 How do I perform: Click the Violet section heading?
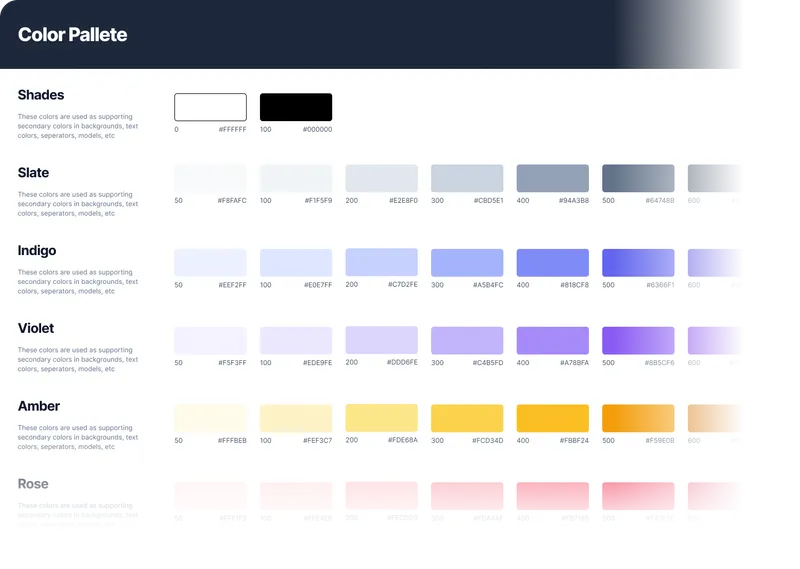tap(36, 328)
